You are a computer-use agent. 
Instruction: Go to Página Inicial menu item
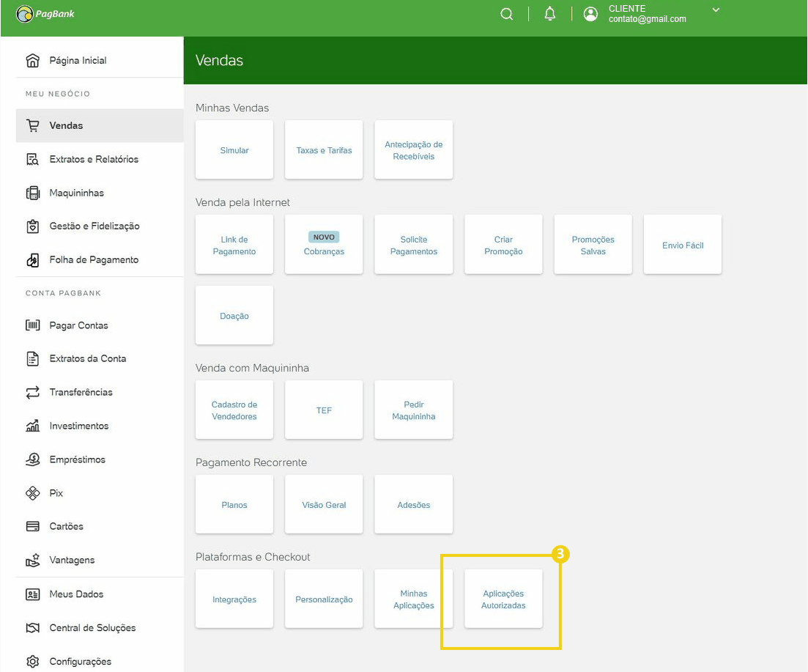pyautogui.click(x=100, y=60)
